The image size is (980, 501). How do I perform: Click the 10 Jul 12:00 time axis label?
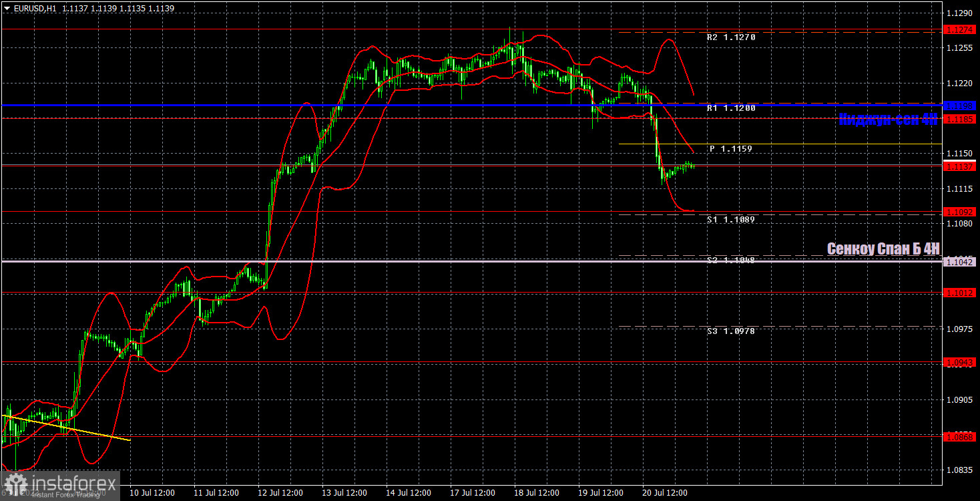(x=153, y=493)
